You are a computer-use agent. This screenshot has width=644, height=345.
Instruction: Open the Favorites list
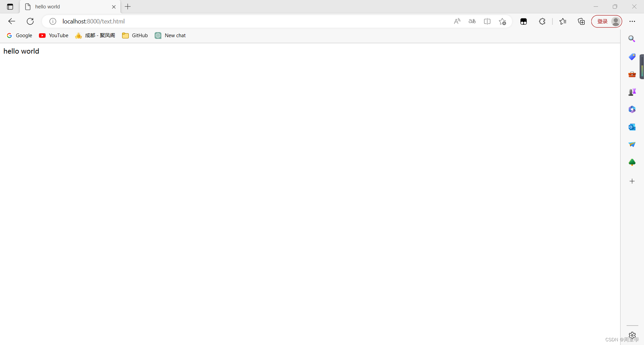(563, 21)
